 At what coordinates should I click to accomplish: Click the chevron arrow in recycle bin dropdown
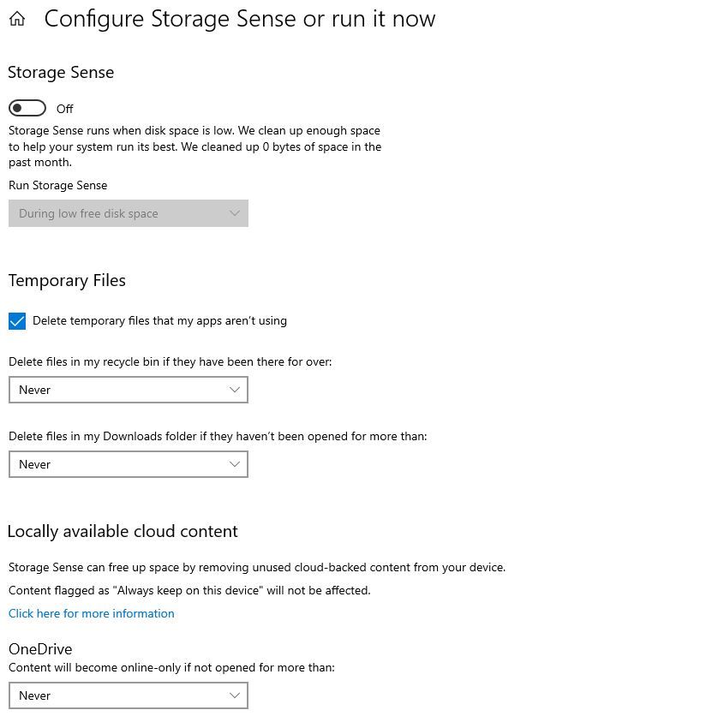tap(235, 390)
